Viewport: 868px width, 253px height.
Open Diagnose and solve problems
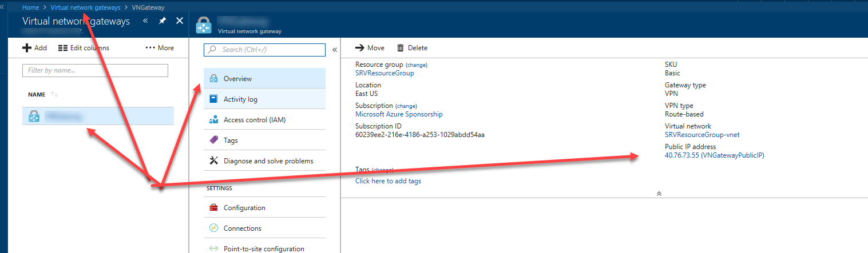[x=268, y=161]
